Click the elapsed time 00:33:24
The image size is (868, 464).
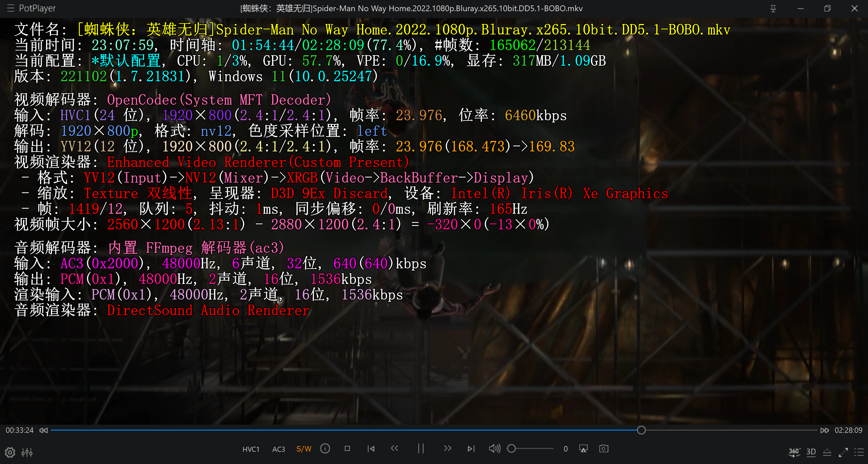tap(20, 430)
